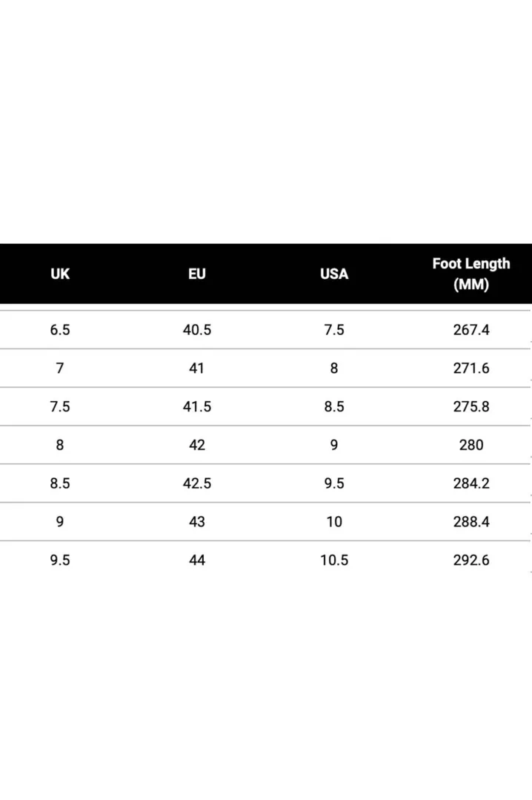The width and height of the screenshot is (532, 800).
Task: Click the 267.4 foot length value
Action: pos(471,330)
